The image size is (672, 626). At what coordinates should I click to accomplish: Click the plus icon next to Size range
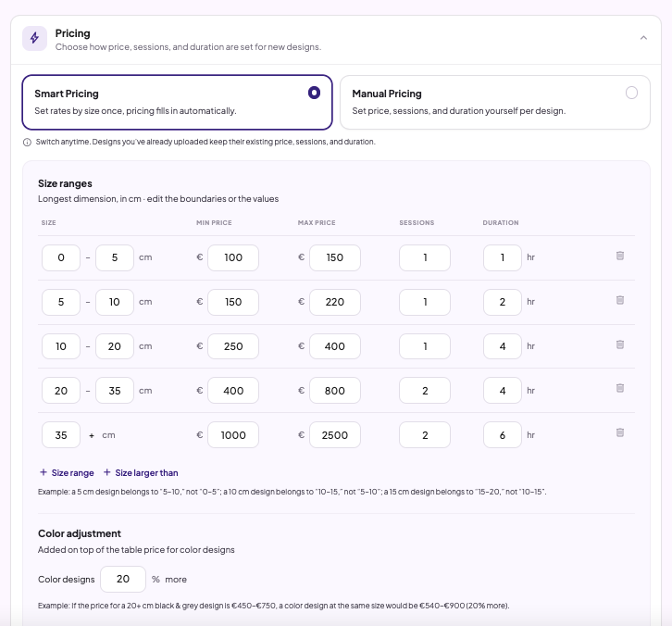tap(44, 472)
